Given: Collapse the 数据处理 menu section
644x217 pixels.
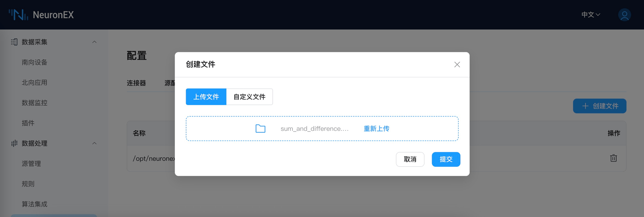Looking at the screenshot, I should point(94,144).
